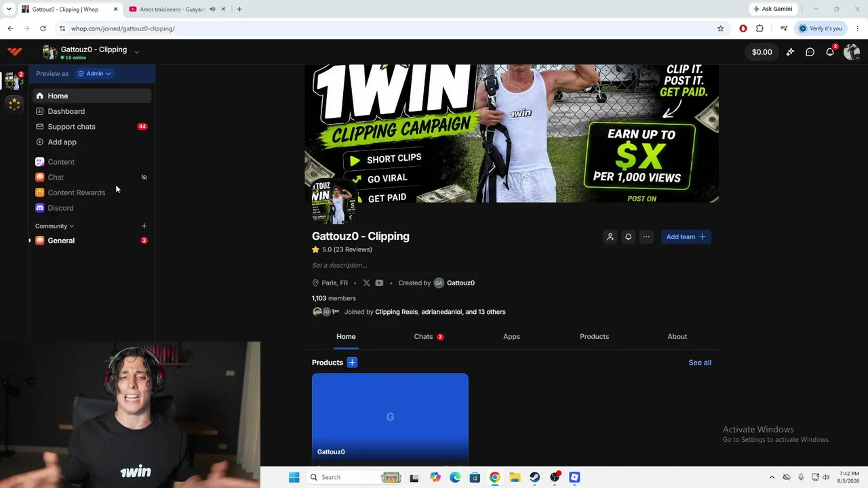Open the three-dot more options menu
868x488 pixels.
(x=646, y=237)
